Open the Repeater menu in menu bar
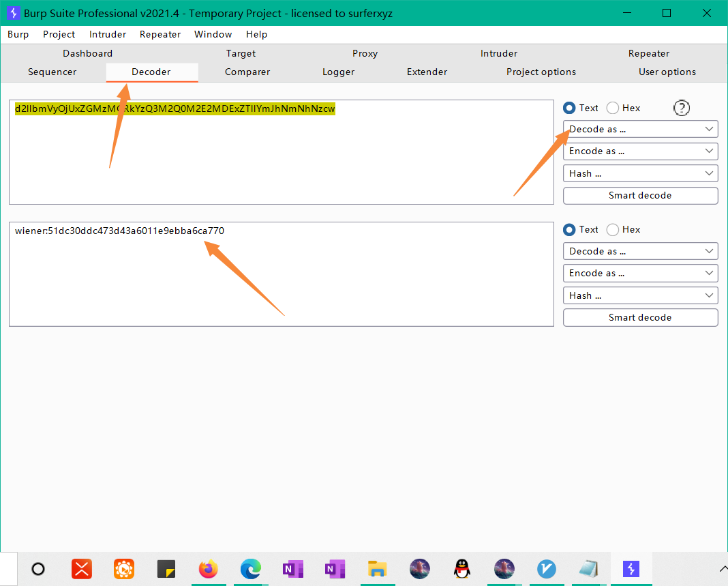Screen dimensions: 728x586 160,34
